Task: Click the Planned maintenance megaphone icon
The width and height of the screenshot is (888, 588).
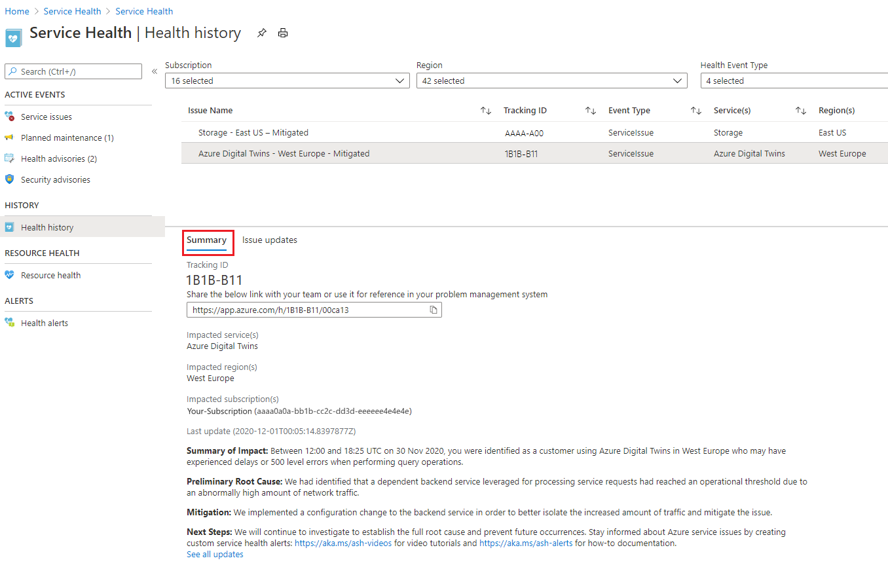Action: pyautogui.click(x=9, y=138)
